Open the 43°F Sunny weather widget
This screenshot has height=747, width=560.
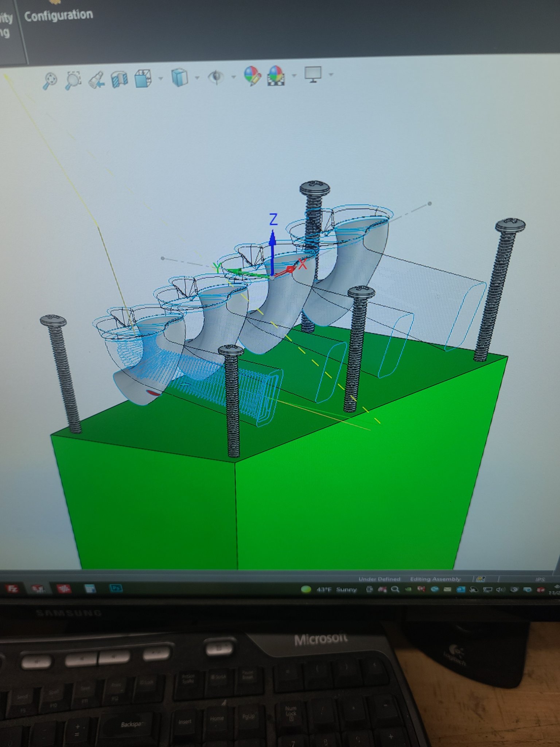328,589
